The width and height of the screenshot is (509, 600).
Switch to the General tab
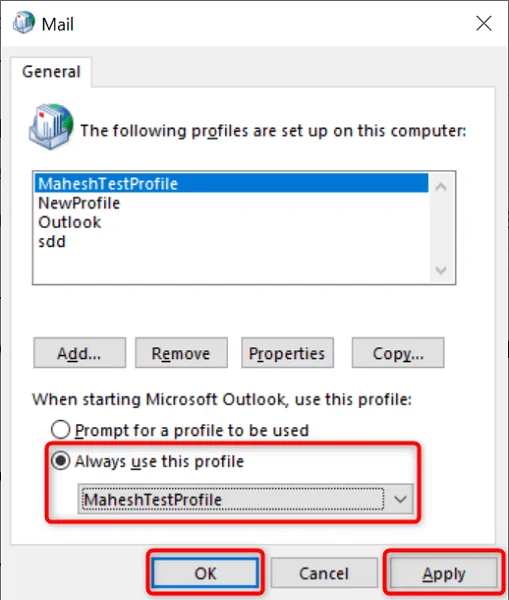tap(51, 72)
